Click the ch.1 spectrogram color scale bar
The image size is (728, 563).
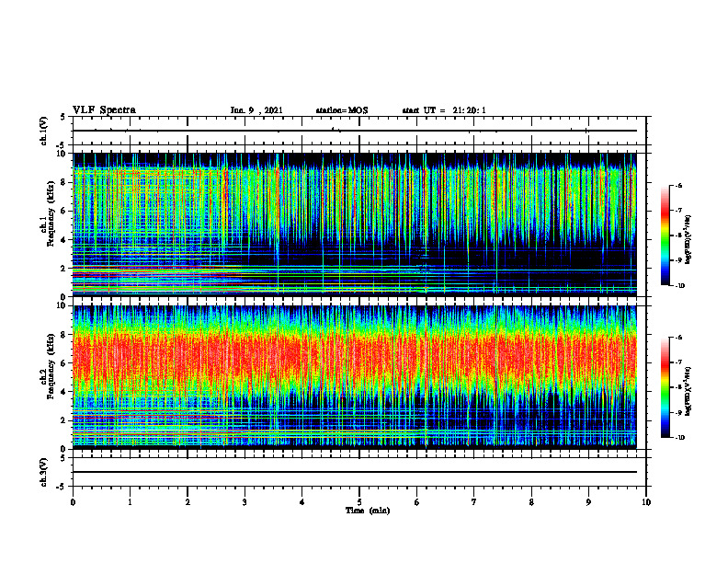pos(665,236)
